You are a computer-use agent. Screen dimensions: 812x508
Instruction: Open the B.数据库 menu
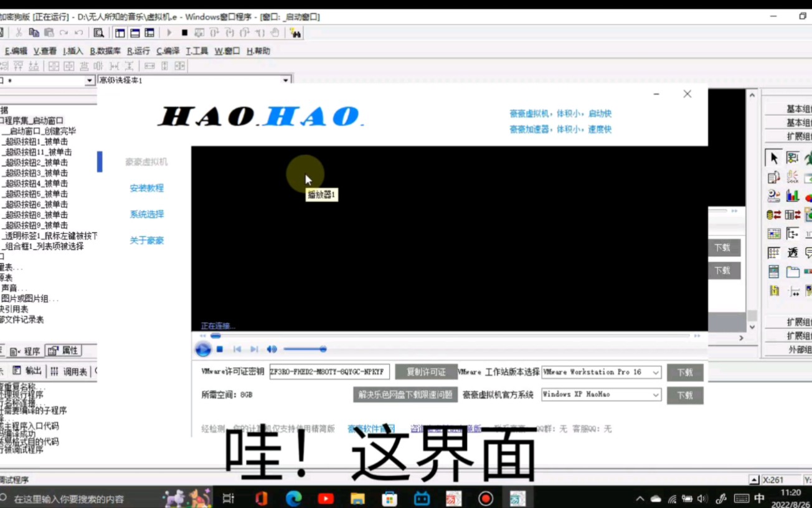coord(105,51)
